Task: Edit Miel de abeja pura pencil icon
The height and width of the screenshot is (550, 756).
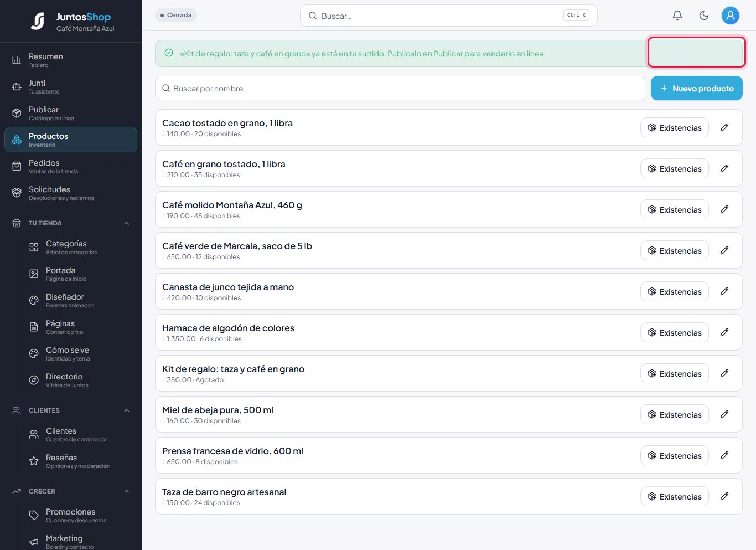Action: point(724,414)
